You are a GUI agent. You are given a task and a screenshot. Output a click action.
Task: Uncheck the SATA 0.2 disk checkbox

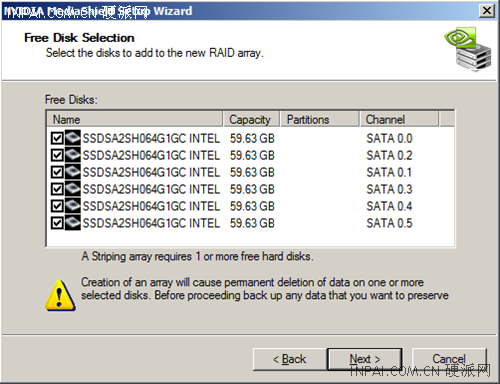[x=57, y=155]
